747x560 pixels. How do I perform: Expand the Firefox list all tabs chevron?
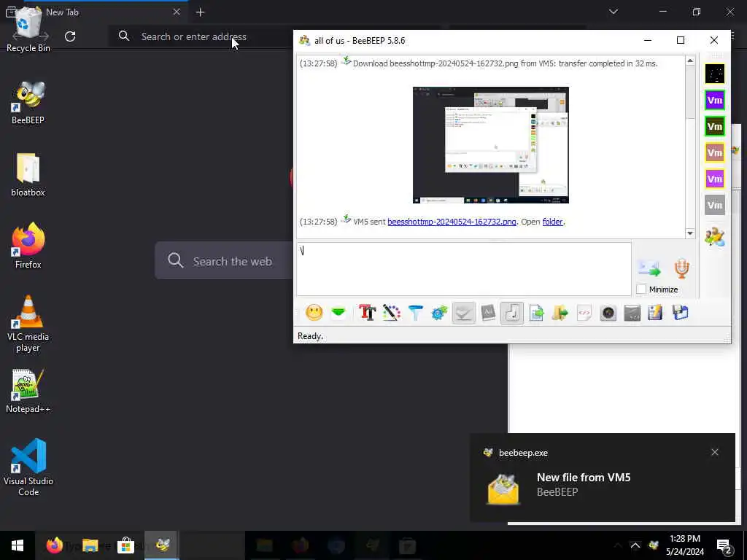click(x=613, y=12)
